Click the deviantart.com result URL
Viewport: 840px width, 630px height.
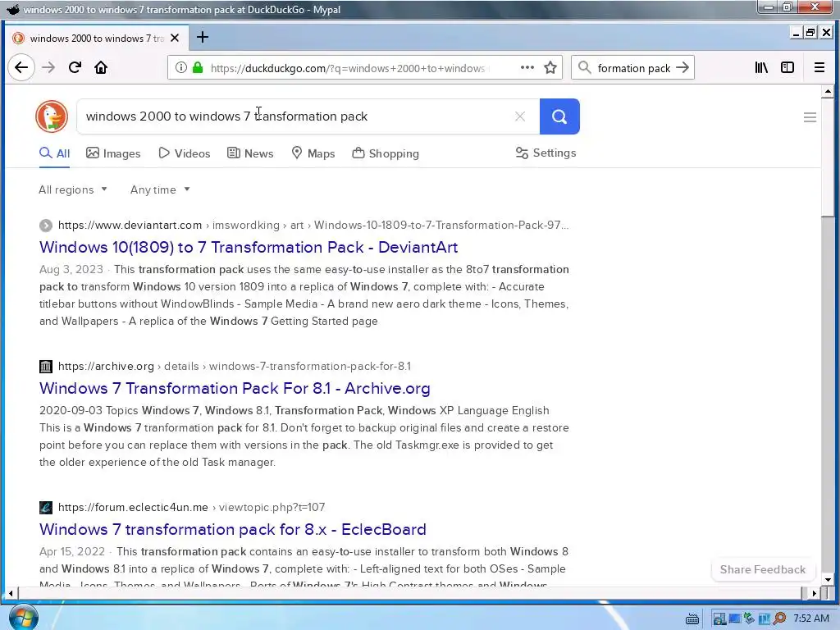point(130,225)
